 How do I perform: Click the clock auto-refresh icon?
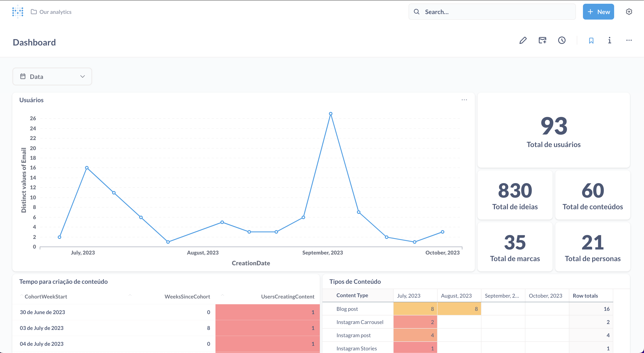pos(562,40)
